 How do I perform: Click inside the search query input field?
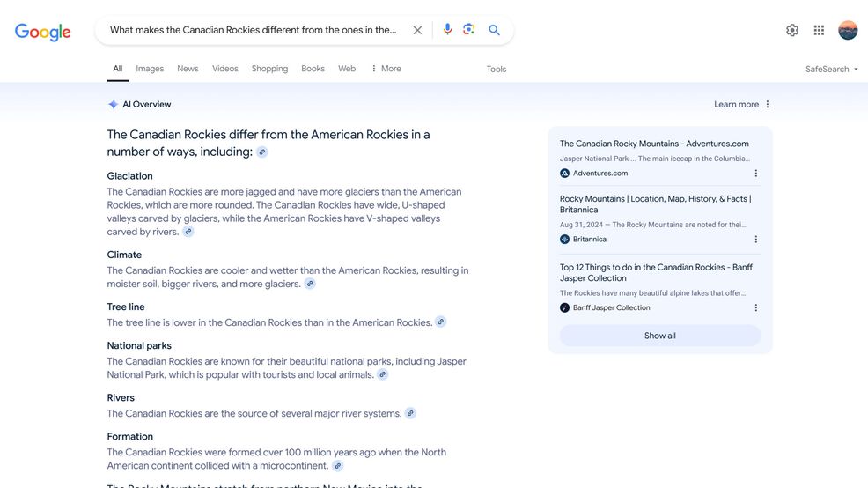pos(253,30)
